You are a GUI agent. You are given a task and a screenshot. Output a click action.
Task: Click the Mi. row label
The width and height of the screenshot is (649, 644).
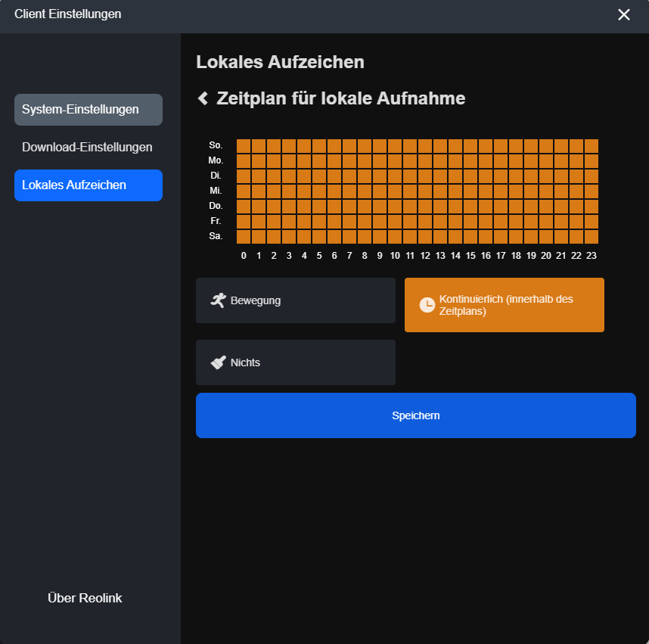click(216, 191)
